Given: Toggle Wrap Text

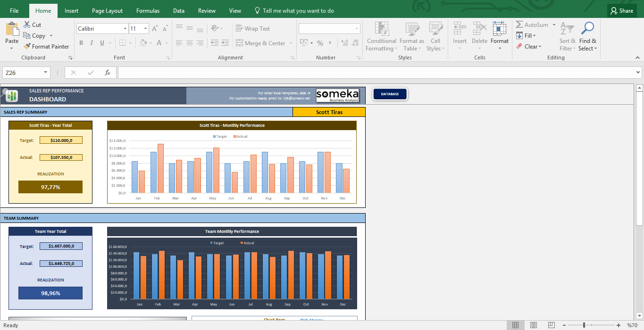Looking at the screenshot, I should [x=253, y=28].
